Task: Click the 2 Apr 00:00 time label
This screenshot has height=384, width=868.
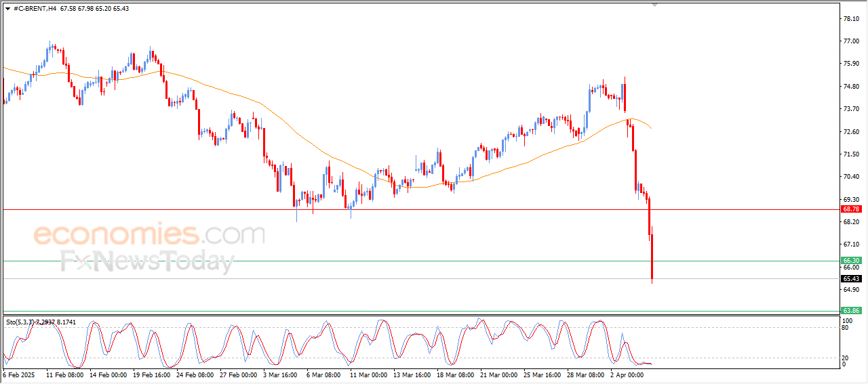Action: [x=628, y=374]
